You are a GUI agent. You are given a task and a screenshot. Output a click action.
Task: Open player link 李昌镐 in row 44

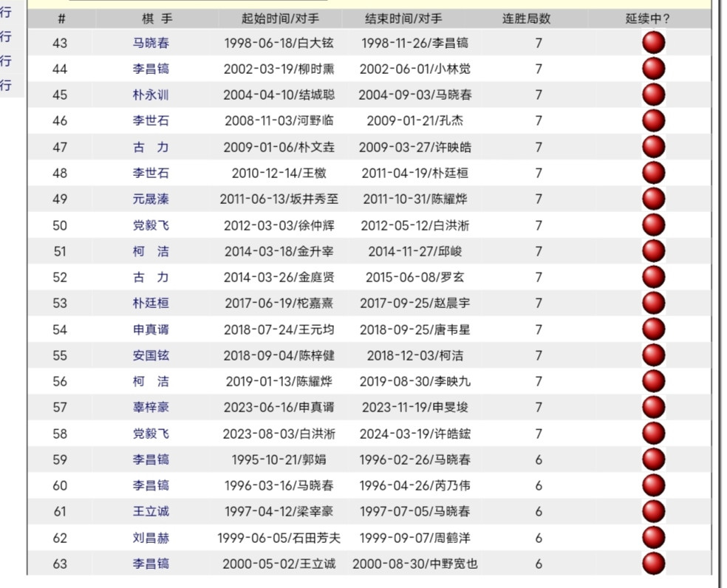coord(151,69)
